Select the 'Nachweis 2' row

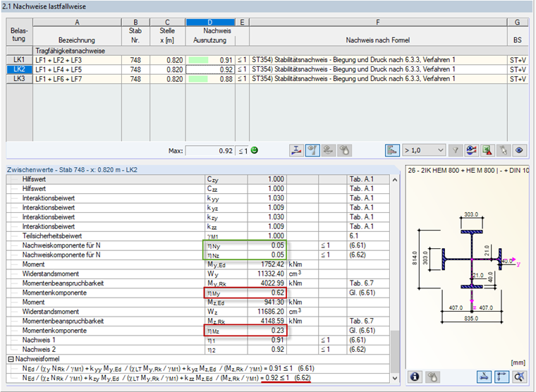(x=197, y=350)
